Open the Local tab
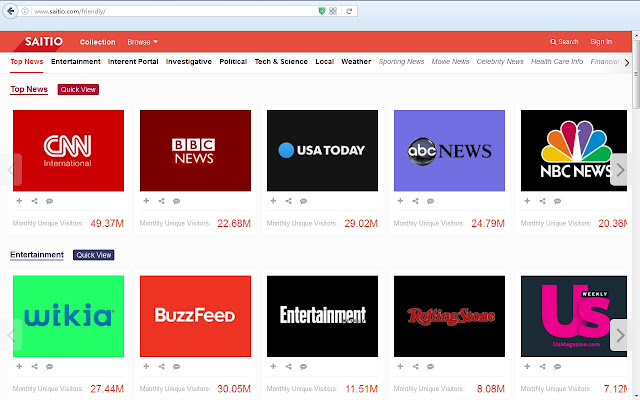Image resolution: width=640 pixels, height=400 pixels. pos(324,62)
